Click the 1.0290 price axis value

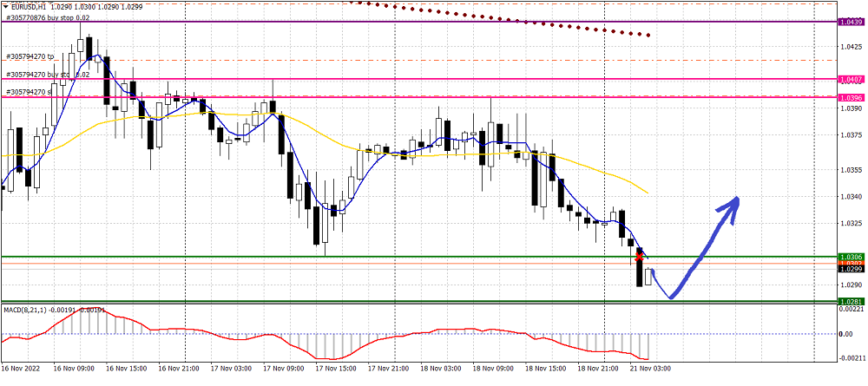point(850,285)
